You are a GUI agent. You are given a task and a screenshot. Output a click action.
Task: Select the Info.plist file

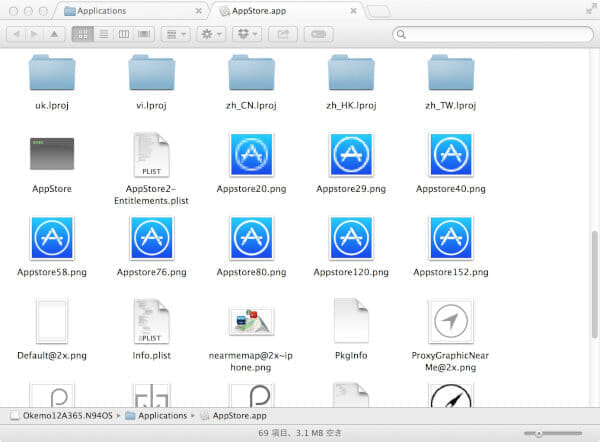point(151,321)
